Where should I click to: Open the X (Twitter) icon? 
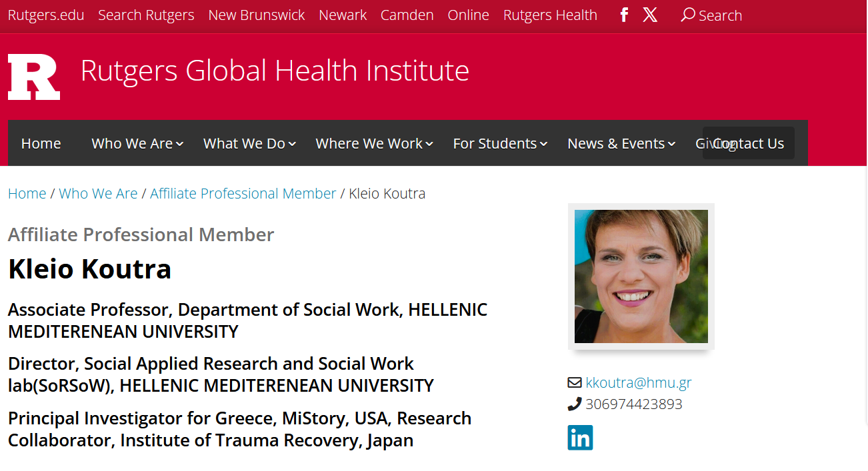pyautogui.click(x=650, y=15)
